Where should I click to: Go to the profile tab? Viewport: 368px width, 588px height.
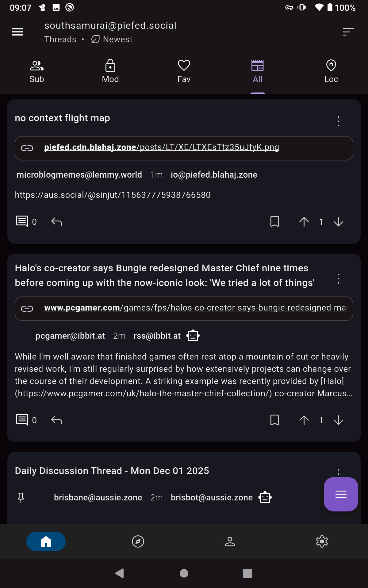[x=230, y=541]
